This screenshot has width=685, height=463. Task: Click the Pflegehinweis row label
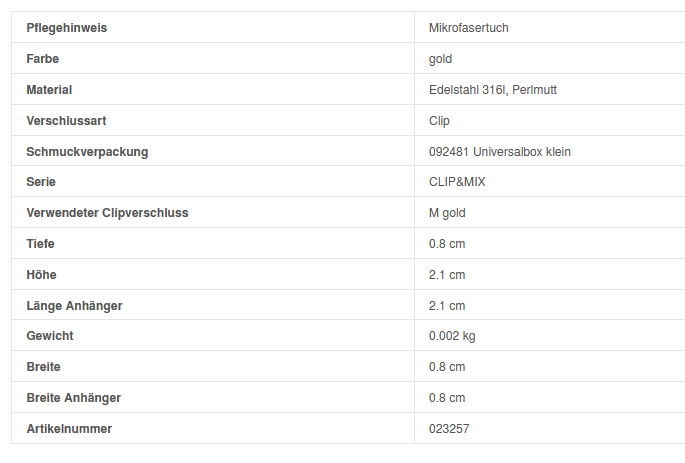66,28
